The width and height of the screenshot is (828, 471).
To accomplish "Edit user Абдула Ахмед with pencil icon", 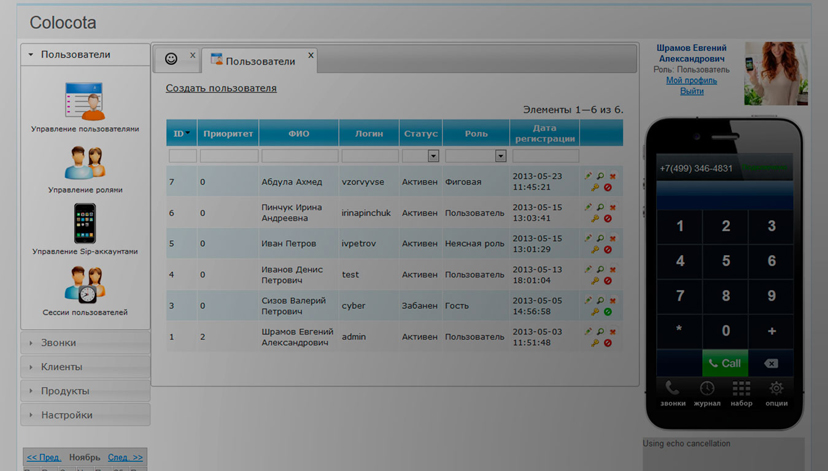I will 588,176.
